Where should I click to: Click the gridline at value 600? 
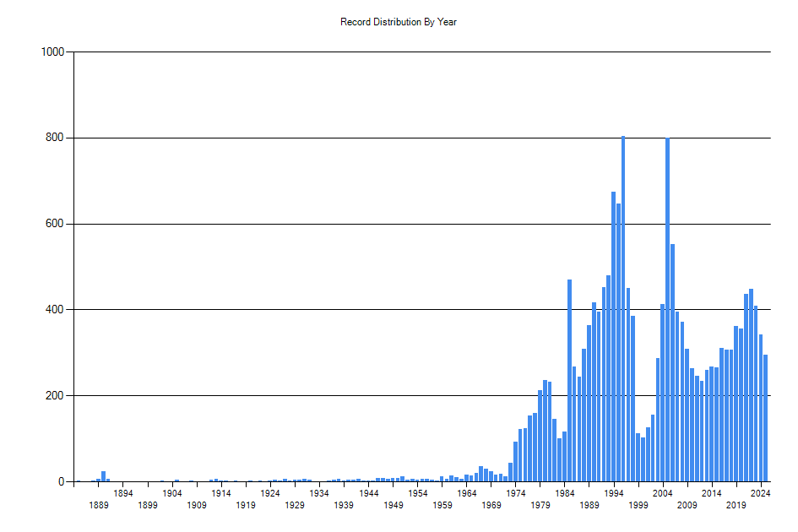click(380, 222)
